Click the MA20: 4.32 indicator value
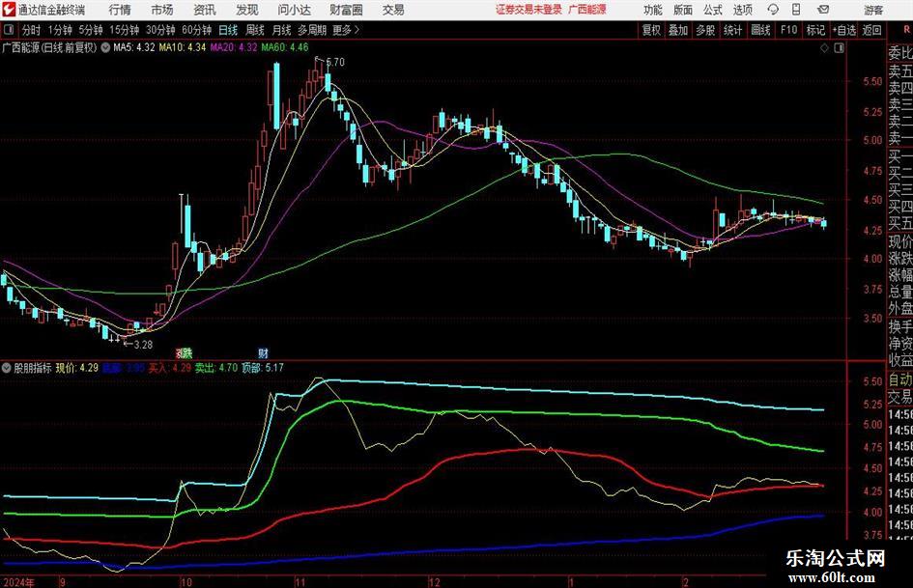The width and height of the screenshot is (913, 588). 234,47
